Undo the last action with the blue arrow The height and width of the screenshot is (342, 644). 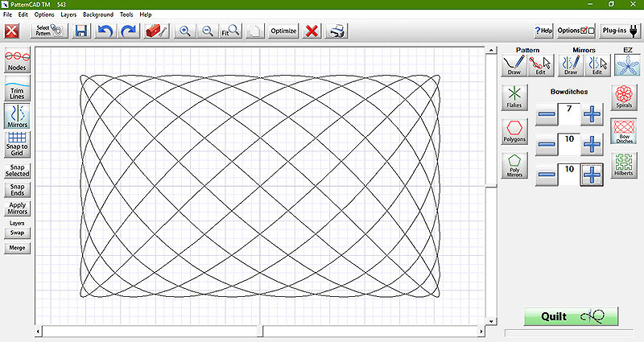[105, 31]
